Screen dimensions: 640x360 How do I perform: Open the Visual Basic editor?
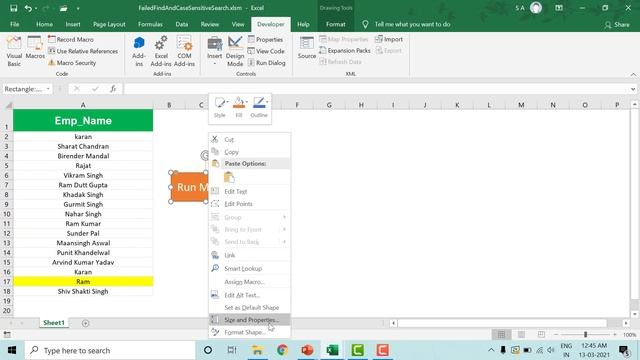14,51
